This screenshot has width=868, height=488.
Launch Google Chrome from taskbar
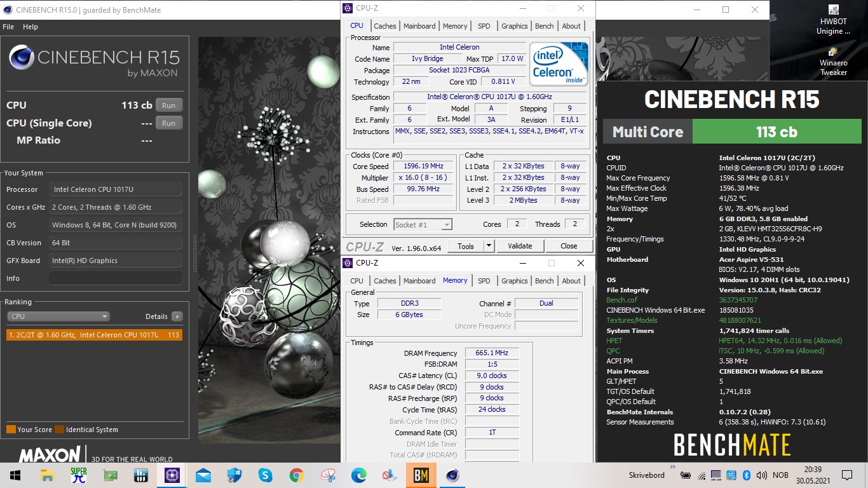point(297,475)
